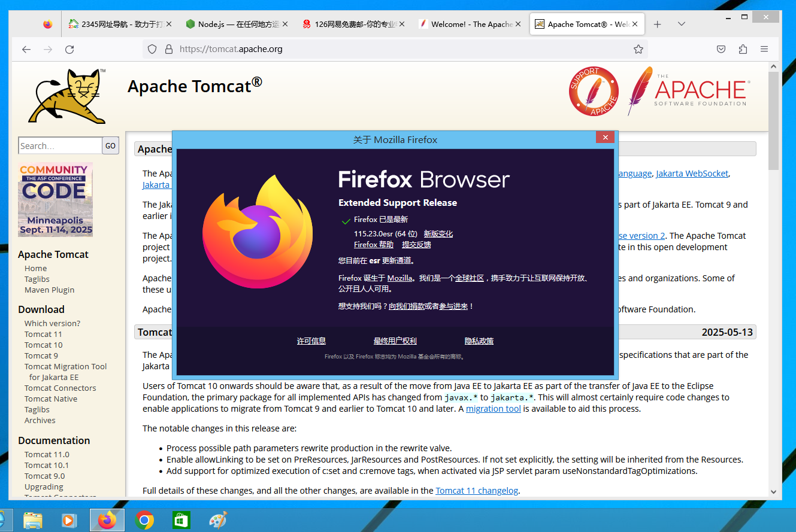Reload the current page
Screen dimensions: 796x532
pos(69,49)
